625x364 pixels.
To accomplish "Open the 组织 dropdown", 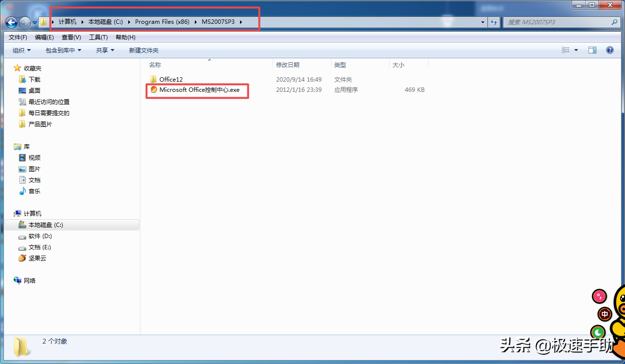I will coord(21,50).
